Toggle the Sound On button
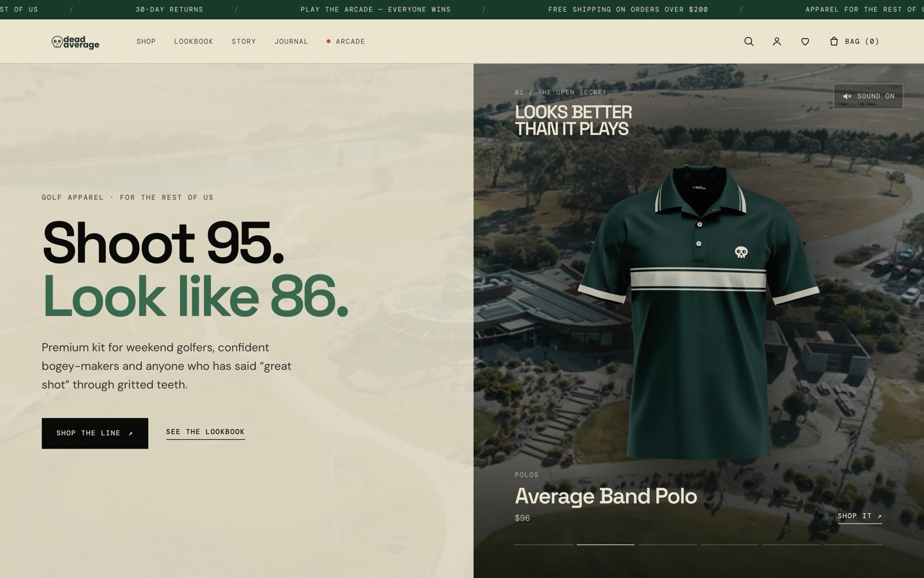924x578 pixels. pyautogui.click(x=868, y=97)
